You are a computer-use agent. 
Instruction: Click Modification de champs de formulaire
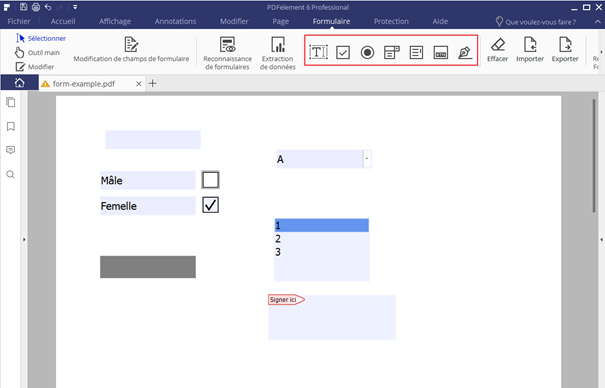coord(131,49)
